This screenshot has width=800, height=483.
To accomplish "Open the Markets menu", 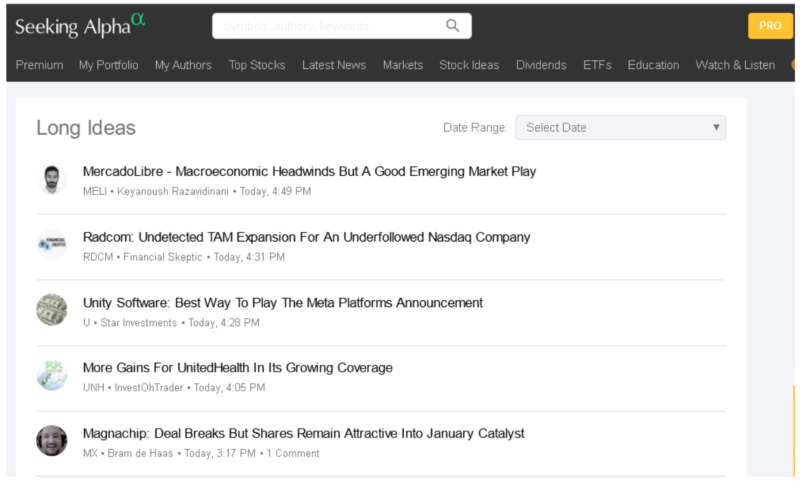I will 403,65.
